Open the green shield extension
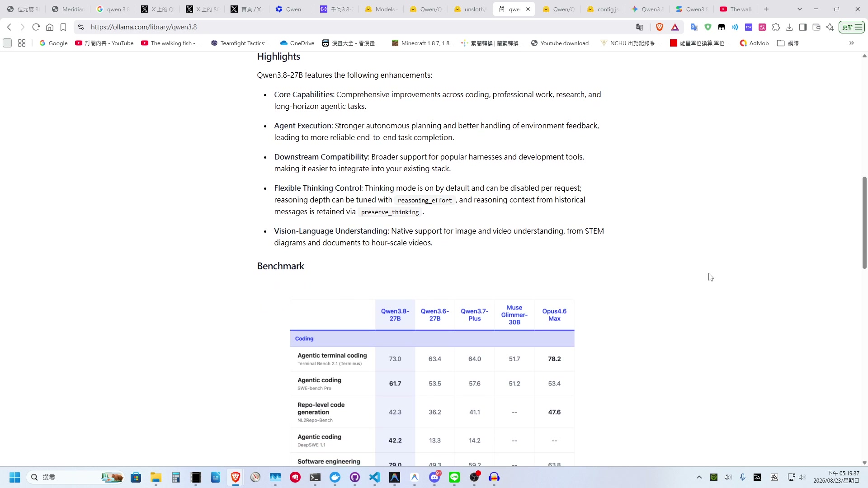Viewport: 868px width, 488px height. click(x=708, y=27)
